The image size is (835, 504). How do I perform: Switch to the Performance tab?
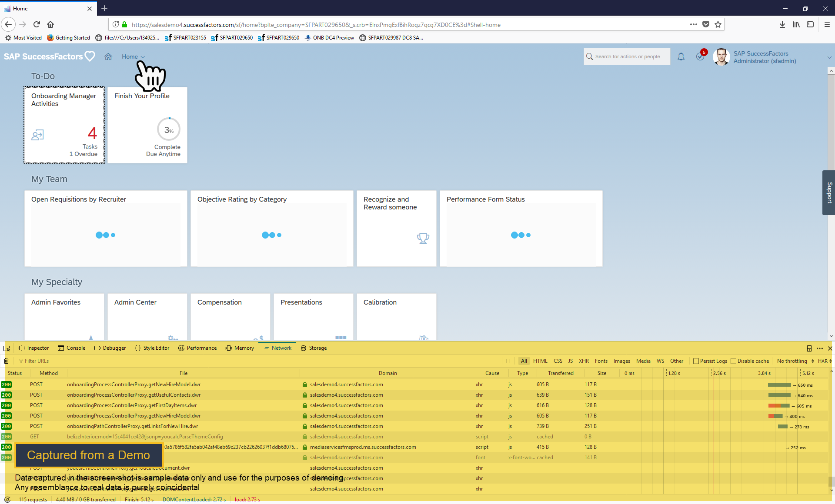[x=197, y=348]
